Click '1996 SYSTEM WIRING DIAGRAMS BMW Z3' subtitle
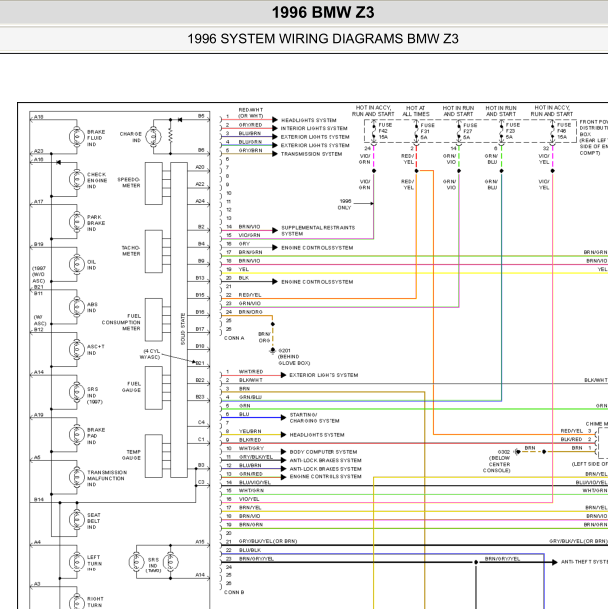The height and width of the screenshot is (609, 608). click(323, 39)
